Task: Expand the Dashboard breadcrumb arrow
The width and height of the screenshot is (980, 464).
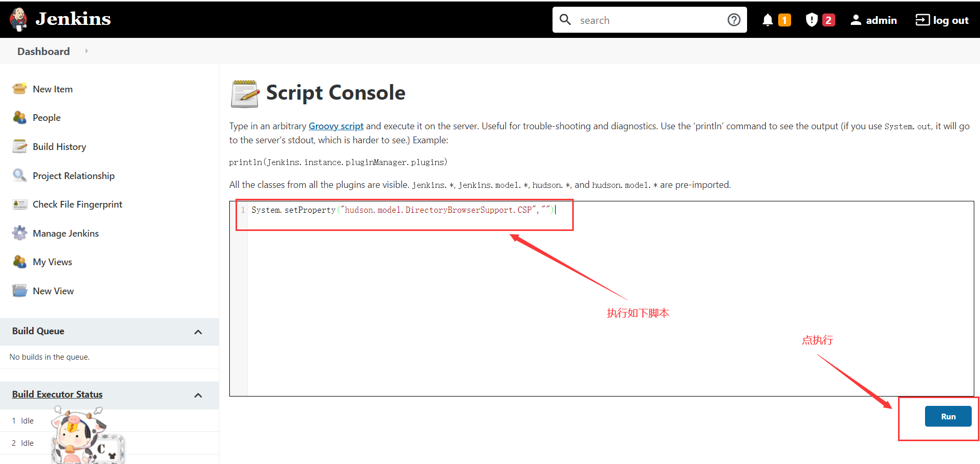Action: (x=87, y=51)
